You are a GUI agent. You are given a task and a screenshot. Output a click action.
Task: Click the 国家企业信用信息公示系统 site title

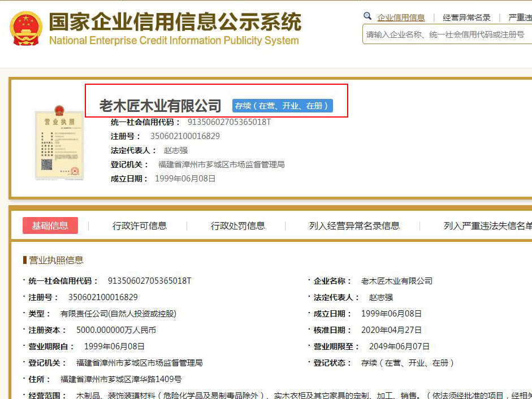point(175,22)
